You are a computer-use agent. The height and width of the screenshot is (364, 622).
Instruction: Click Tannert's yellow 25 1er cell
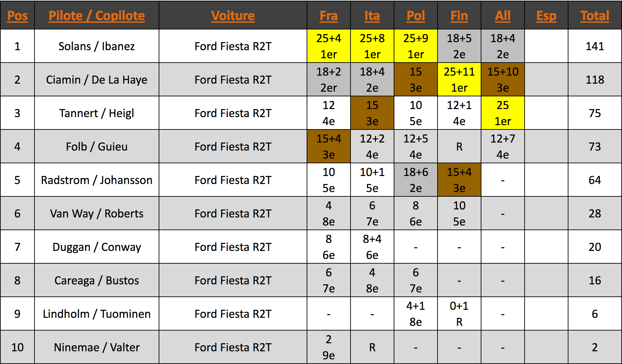point(503,113)
